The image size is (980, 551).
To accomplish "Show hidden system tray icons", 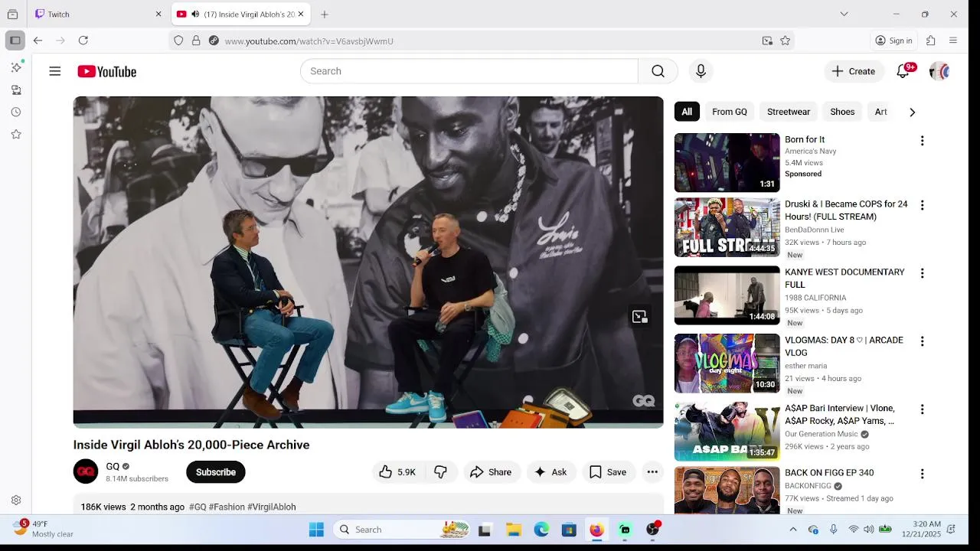I will click(793, 530).
